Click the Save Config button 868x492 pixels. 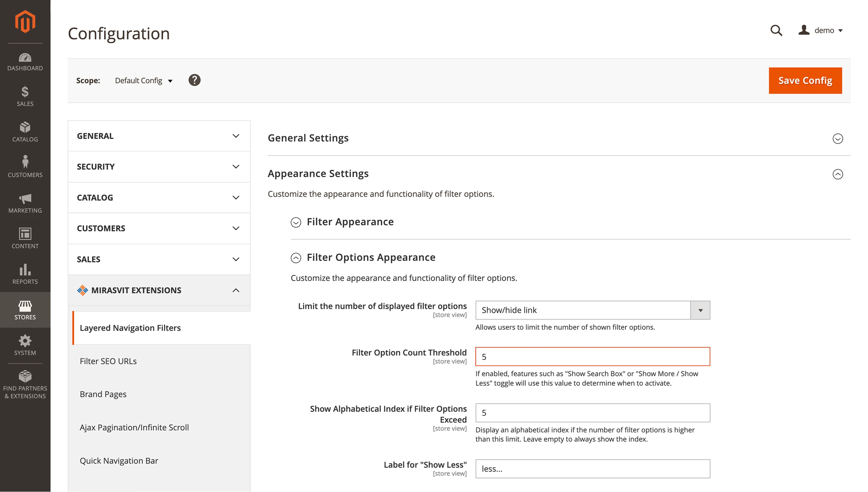click(x=805, y=80)
